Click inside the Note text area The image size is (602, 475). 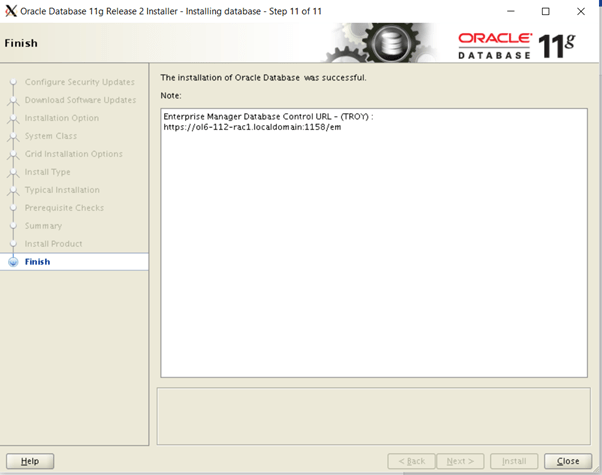click(372, 250)
